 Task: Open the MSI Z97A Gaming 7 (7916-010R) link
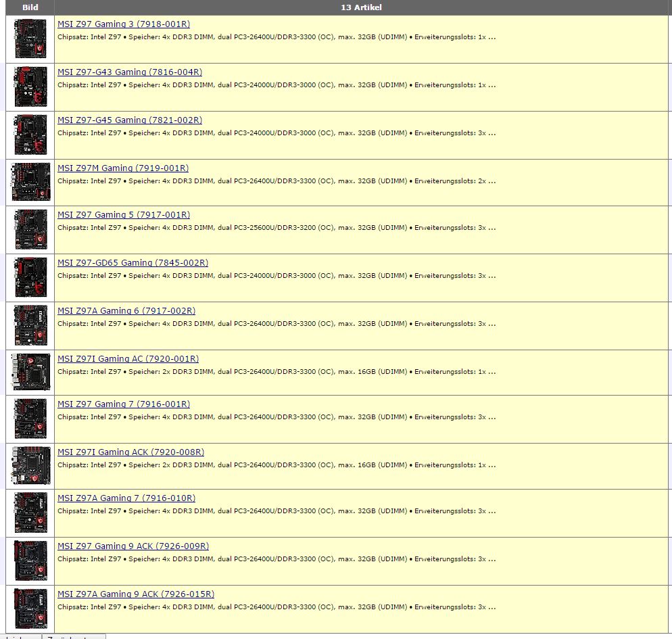pos(126,498)
